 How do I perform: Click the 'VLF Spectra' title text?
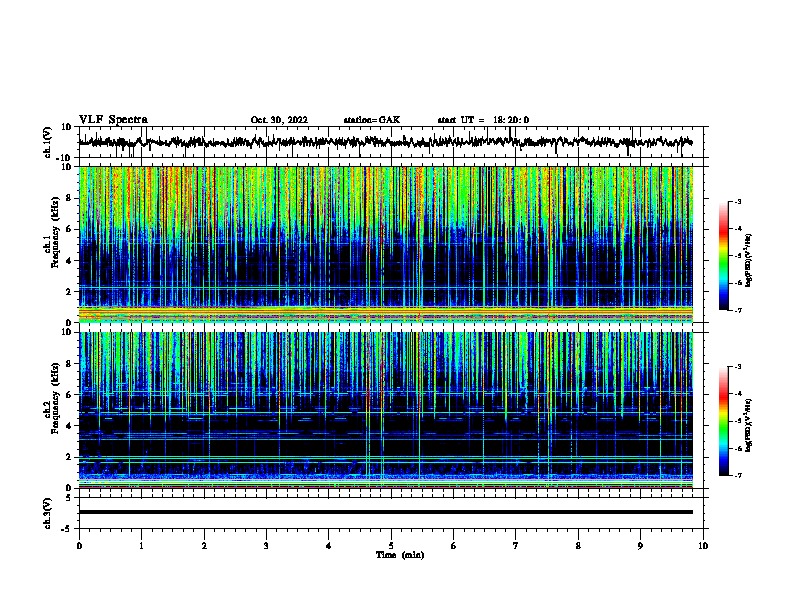coord(113,120)
